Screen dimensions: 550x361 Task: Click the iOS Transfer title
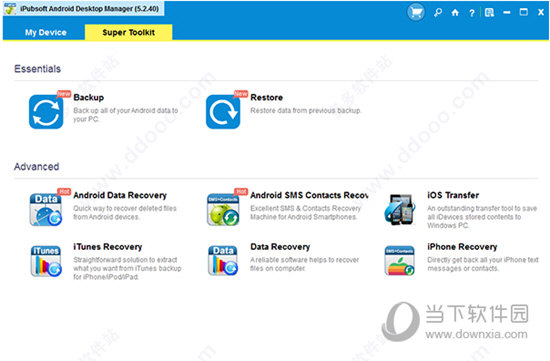453,195
